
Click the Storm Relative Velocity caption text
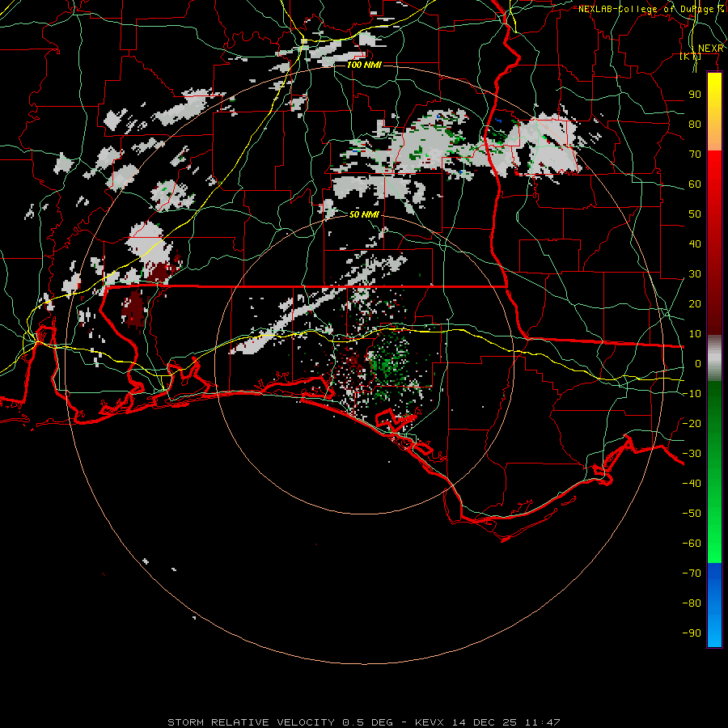coord(363,722)
